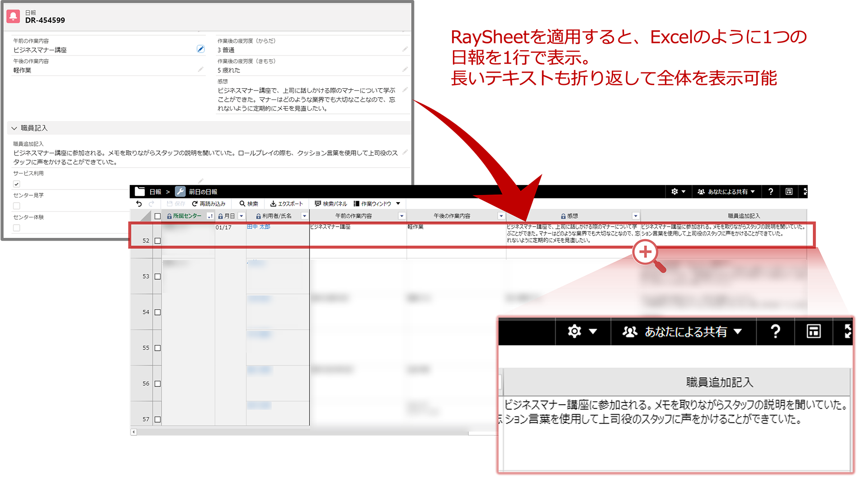Image resolution: width=868 pixels, height=477 pixels.
Task: Check the センター体験 checkbox
Action: (17, 228)
